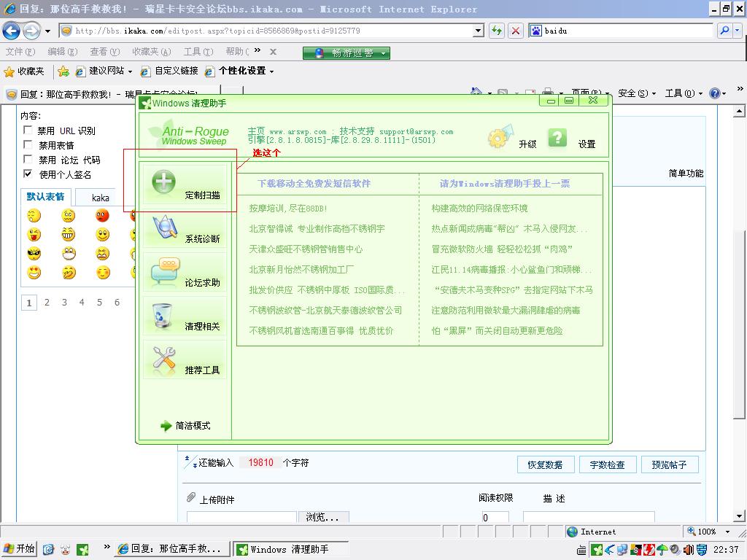
Task: Click the IE refresh icon
Action: [496, 31]
